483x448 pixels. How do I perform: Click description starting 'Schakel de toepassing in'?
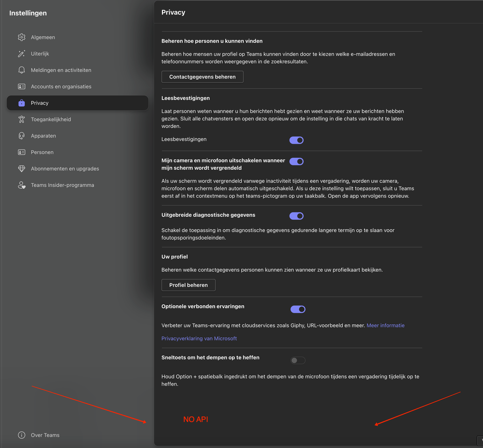278,234
